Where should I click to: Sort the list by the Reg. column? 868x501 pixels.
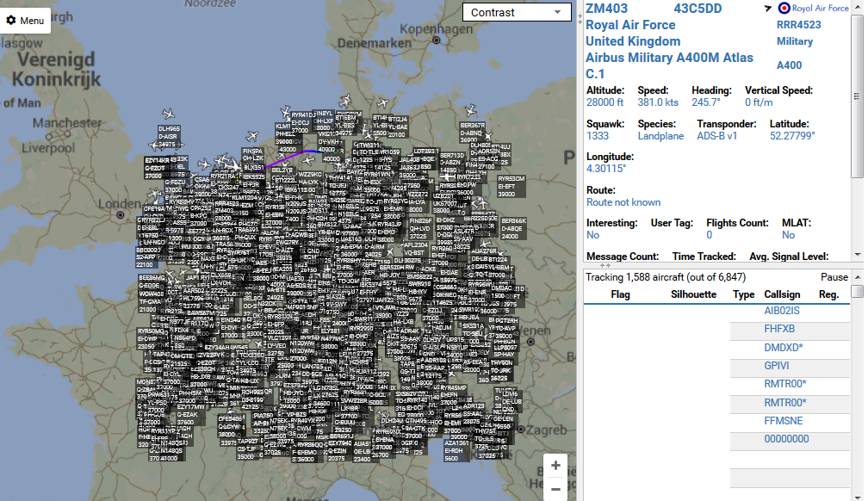point(828,294)
